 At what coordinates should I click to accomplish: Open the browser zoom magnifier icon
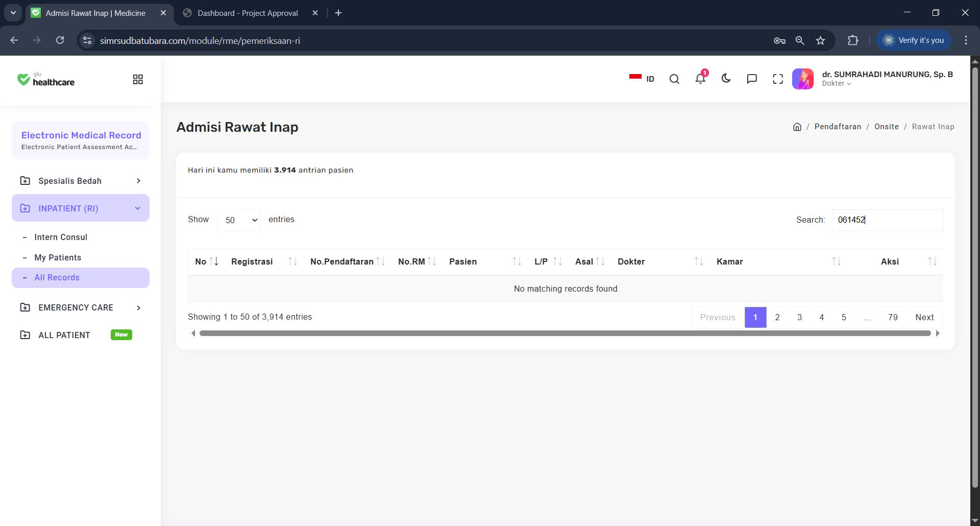[x=800, y=40]
